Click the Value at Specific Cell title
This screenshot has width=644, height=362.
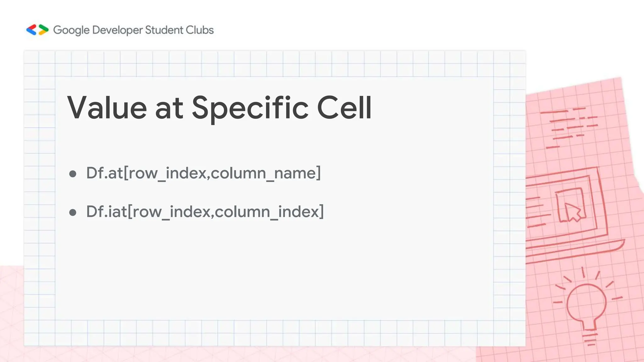219,108
